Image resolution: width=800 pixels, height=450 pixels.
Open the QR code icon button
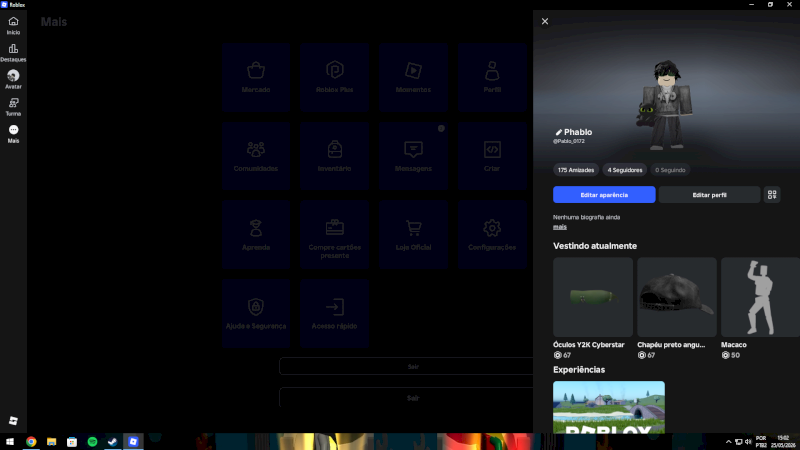pos(772,195)
